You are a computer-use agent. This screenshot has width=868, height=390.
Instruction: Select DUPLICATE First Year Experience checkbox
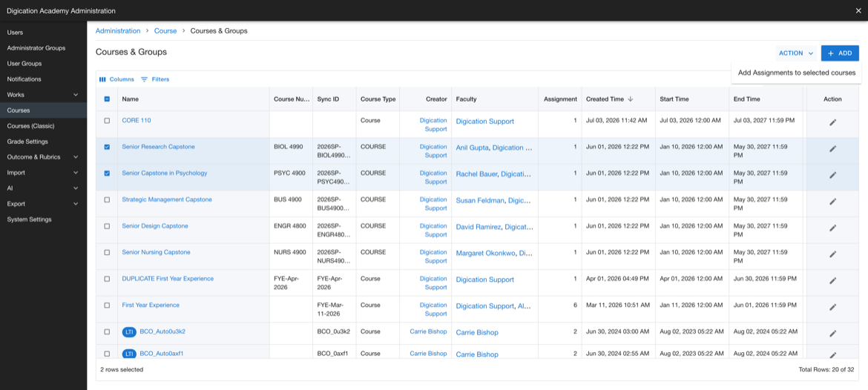point(107,279)
